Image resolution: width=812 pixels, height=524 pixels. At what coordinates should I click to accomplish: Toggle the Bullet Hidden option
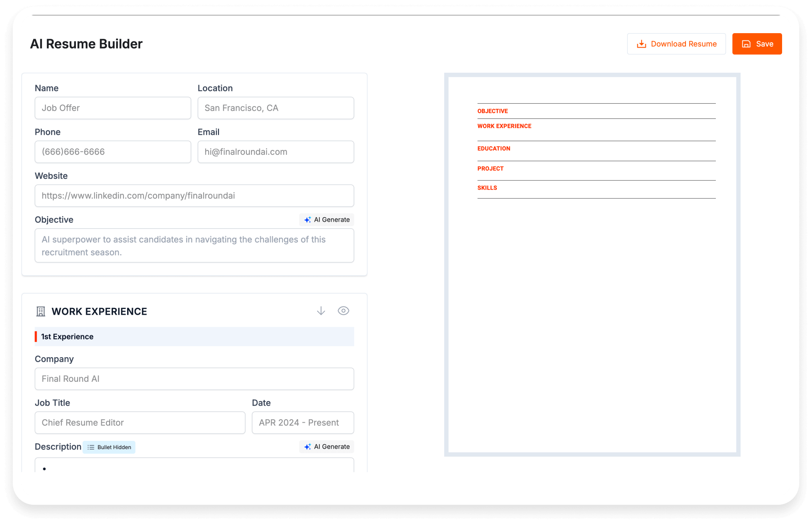[109, 447]
